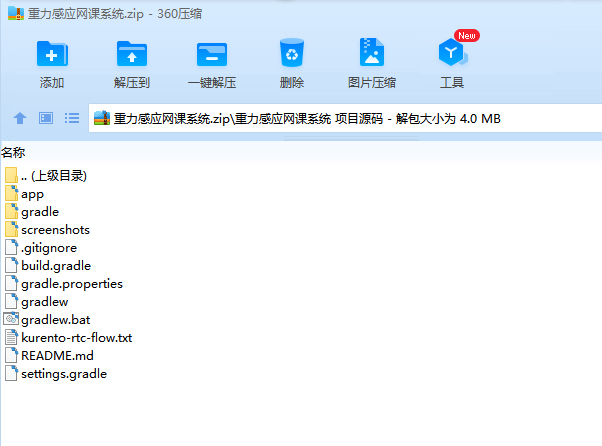
Task: Click the archive icon in path bar
Action: (x=102, y=118)
